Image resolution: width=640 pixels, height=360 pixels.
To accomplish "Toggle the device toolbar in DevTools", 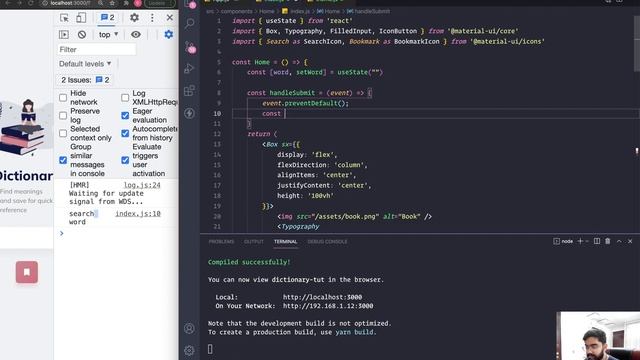I will coord(81,18).
